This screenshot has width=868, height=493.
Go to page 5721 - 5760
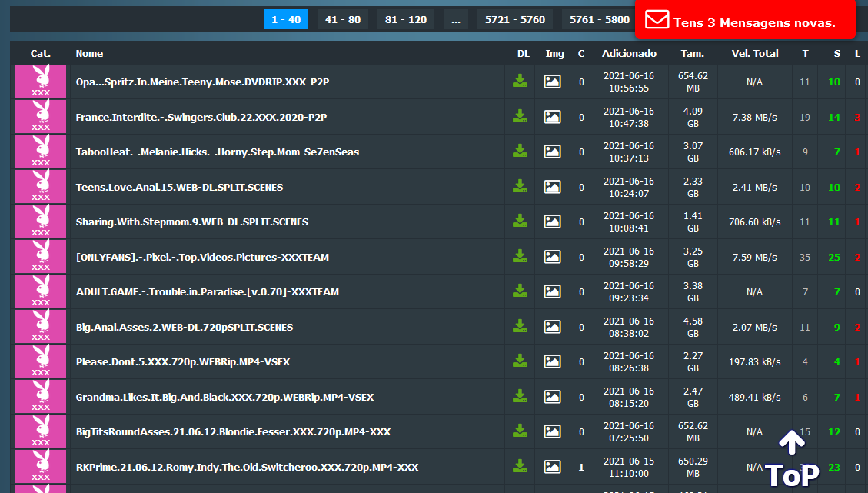click(515, 19)
